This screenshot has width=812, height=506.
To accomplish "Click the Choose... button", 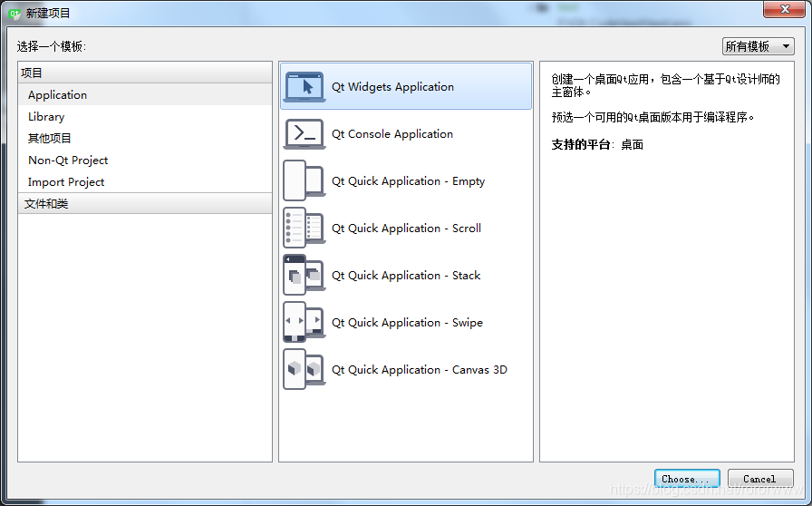I will point(687,479).
